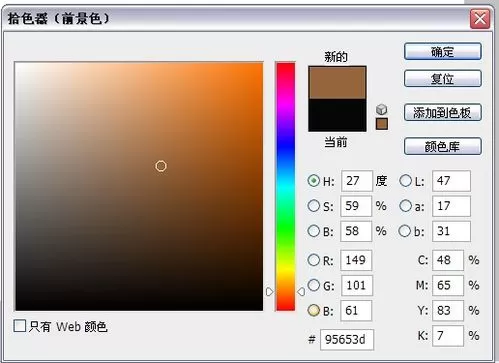The width and height of the screenshot is (499, 363).
Task: Select the R red radio button
Action: (314, 260)
